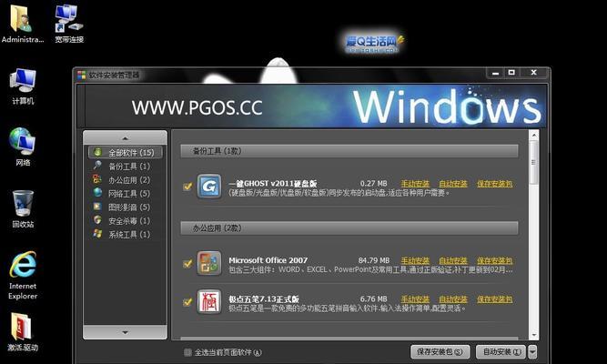Uncheck the 一键GHOST v2011 checkbox
607x364 pixels.
[187, 187]
